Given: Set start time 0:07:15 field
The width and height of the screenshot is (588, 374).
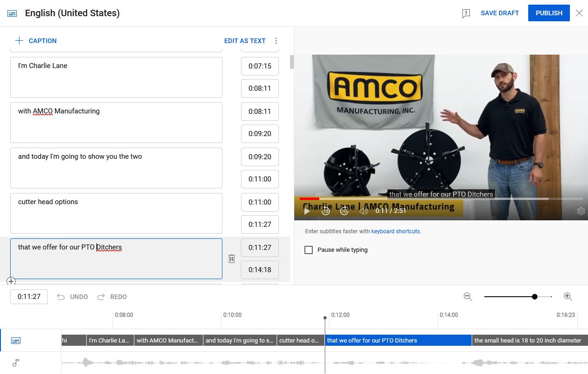Looking at the screenshot, I should 260,66.
